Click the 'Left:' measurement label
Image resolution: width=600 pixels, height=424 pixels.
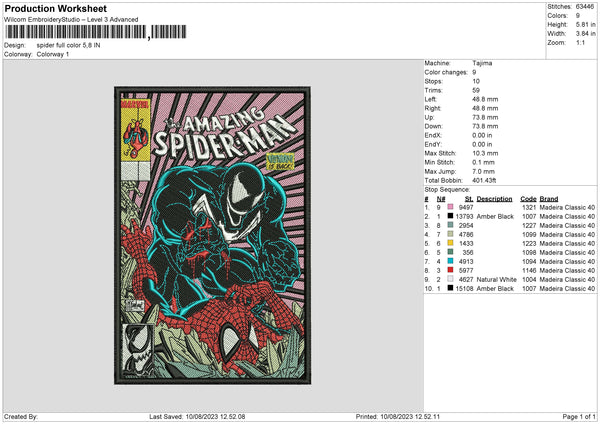click(430, 99)
